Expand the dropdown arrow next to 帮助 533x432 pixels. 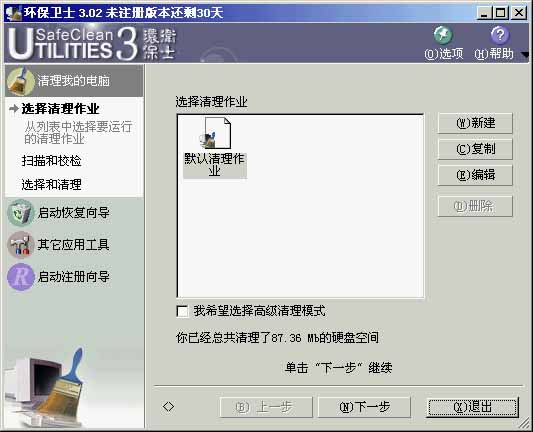[525, 54]
